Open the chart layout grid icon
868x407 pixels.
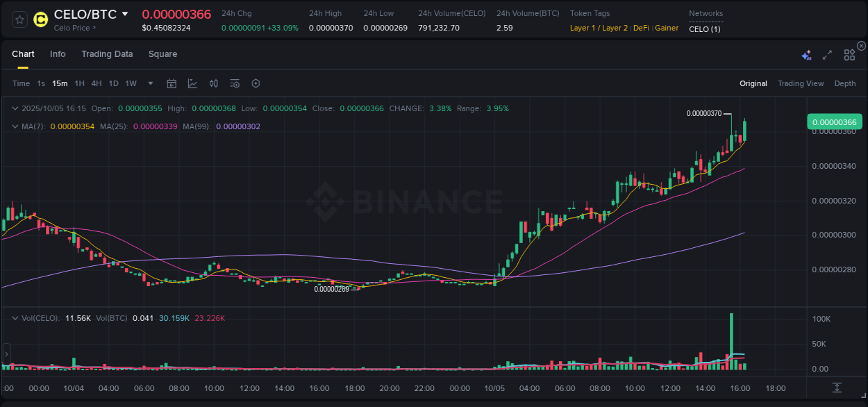tap(849, 53)
